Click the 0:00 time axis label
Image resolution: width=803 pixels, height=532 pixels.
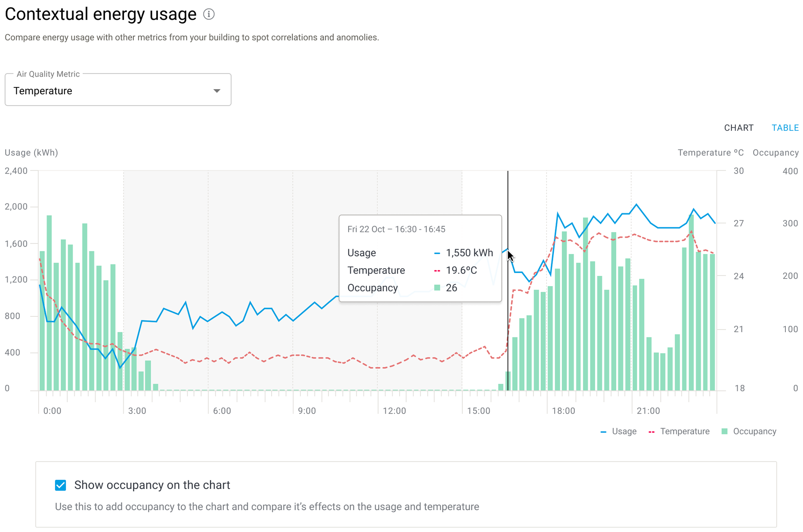point(52,411)
